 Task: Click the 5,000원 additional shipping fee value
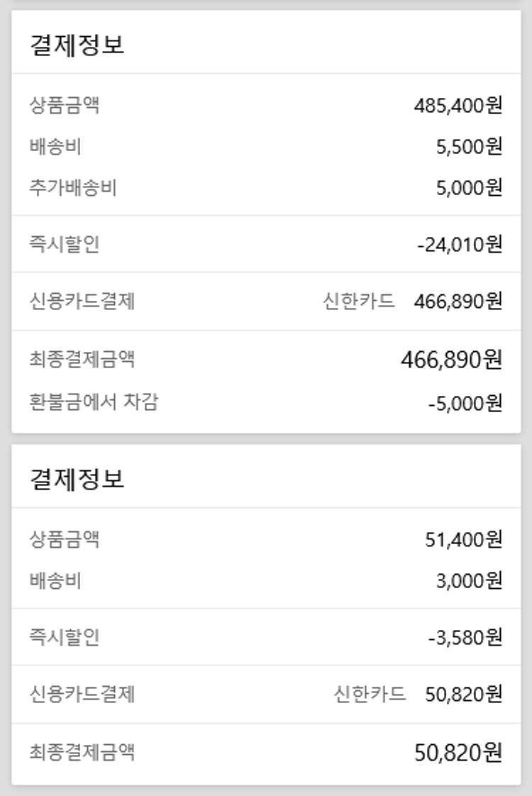(469, 188)
